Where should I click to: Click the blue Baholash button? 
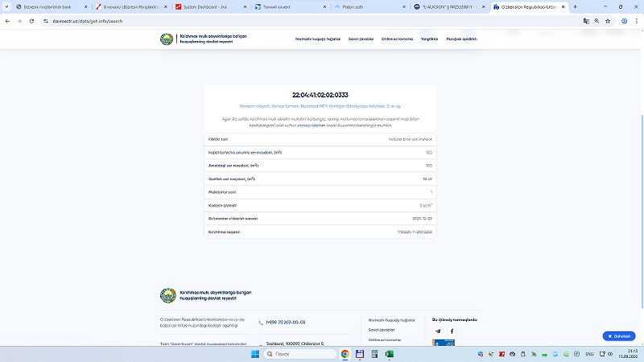(619, 336)
